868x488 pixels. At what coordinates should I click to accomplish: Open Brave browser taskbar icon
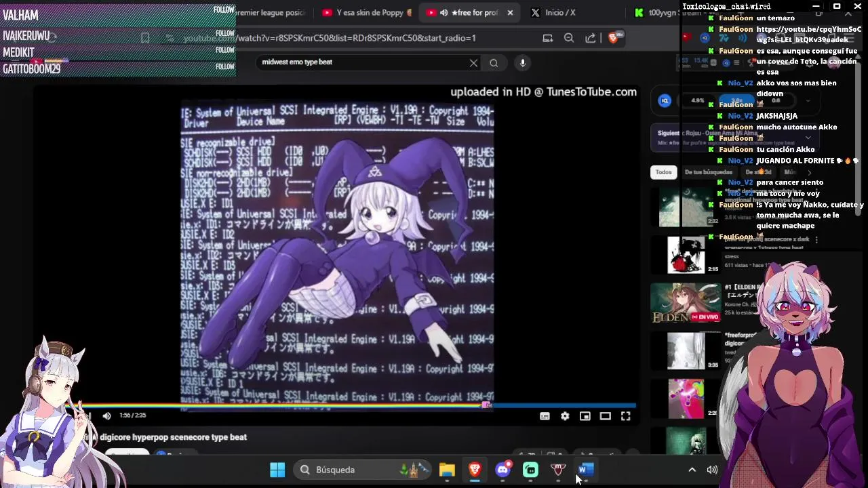[x=475, y=470]
